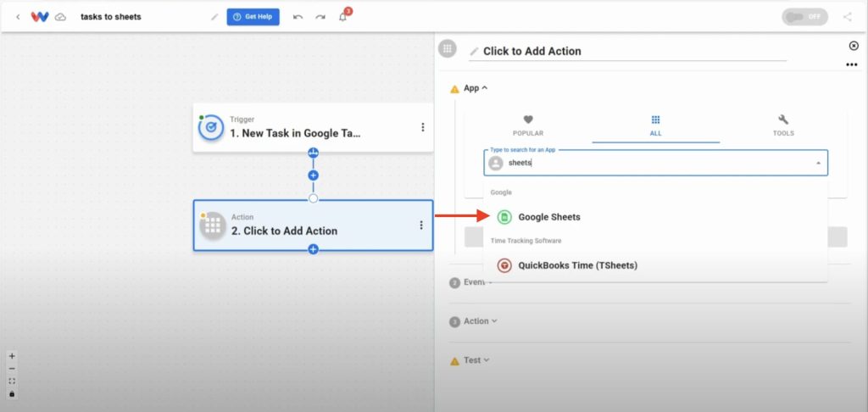Zoom in the canvas with plus
868x412 pixels.
(12, 356)
